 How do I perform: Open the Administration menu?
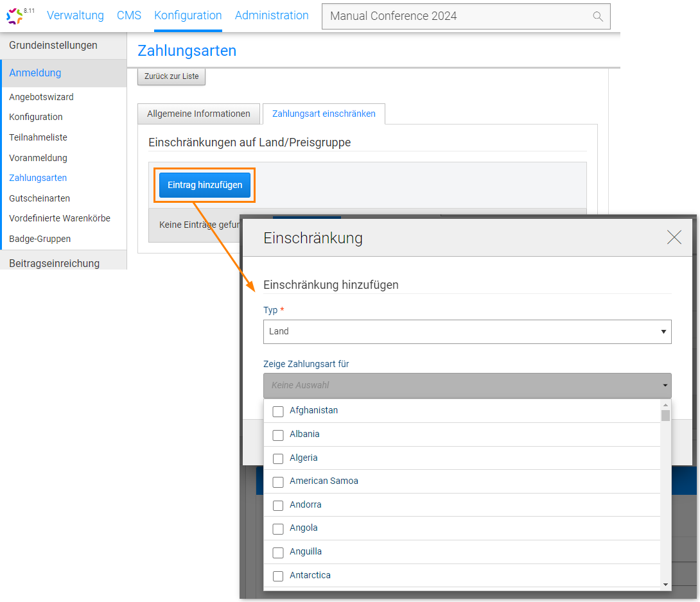tap(272, 15)
